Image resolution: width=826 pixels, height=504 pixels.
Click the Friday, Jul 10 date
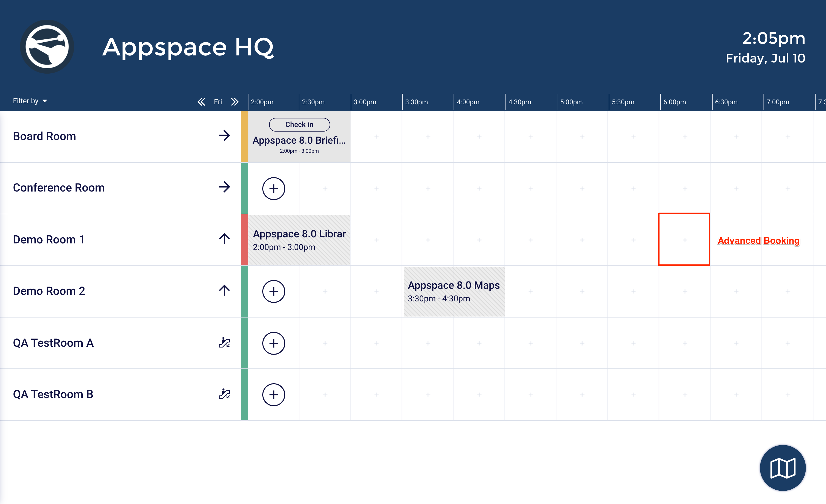pos(765,58)
